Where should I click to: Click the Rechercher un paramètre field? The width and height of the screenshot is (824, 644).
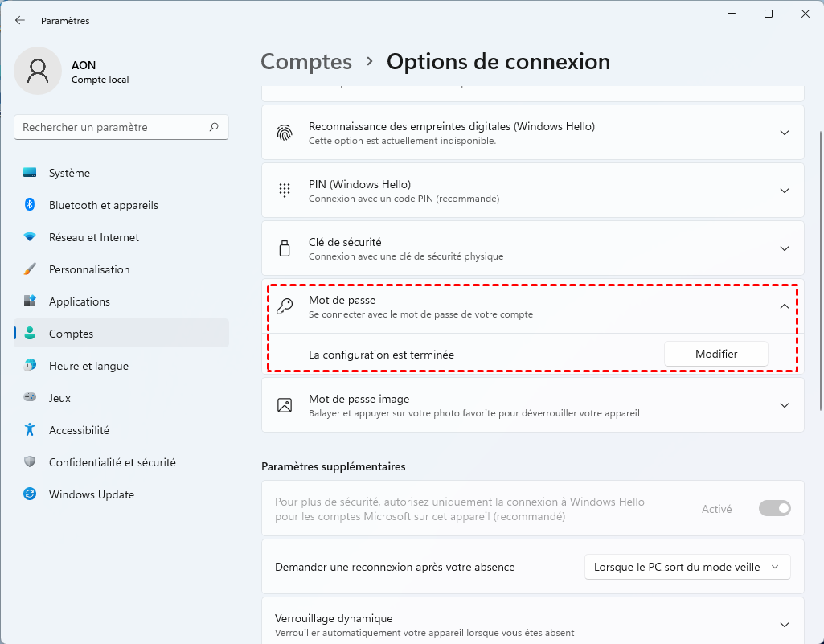[113, 127]
